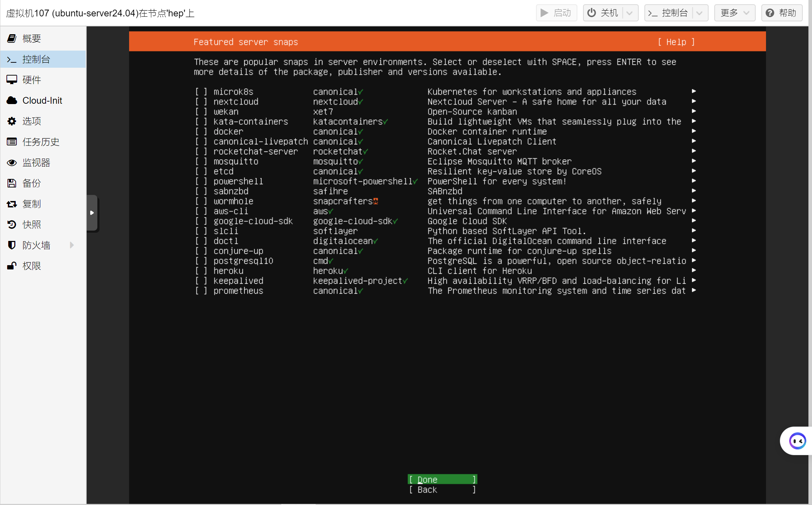
Task: Toggle the prometheus snap checkbox
Action: coord(201,291)
